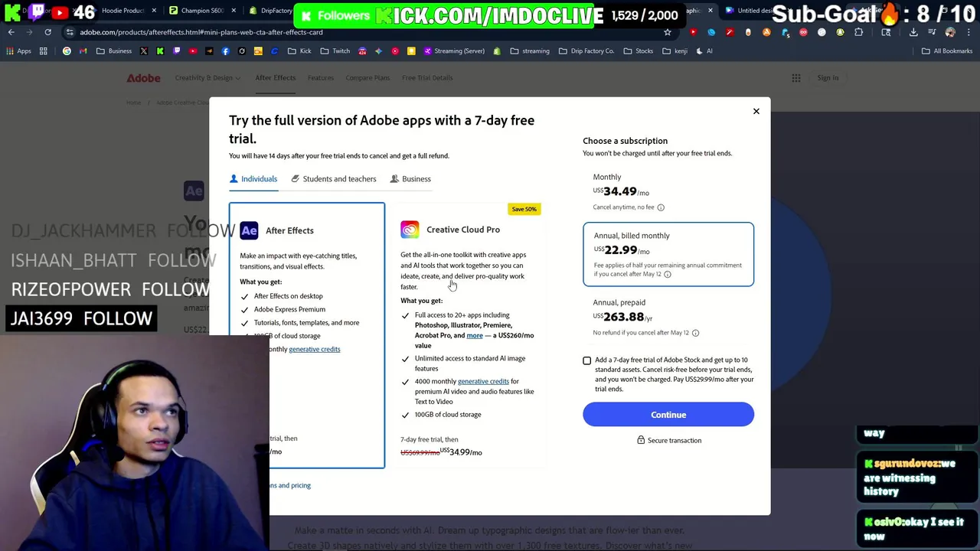Open generative credits link in Creative Cloud Pro card
This screenshot has height=551, width=980.
tap(483, 381)
